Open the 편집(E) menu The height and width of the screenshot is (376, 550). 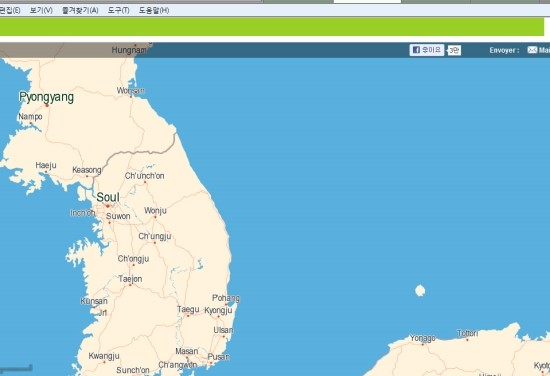[x=9, y=10]
